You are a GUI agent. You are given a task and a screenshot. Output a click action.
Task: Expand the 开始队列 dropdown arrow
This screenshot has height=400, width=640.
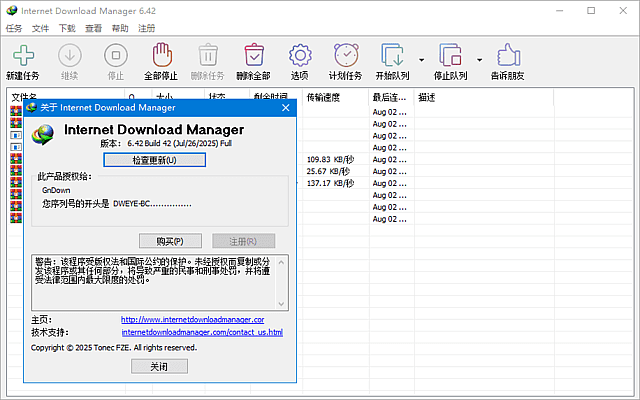click(421, 58)
